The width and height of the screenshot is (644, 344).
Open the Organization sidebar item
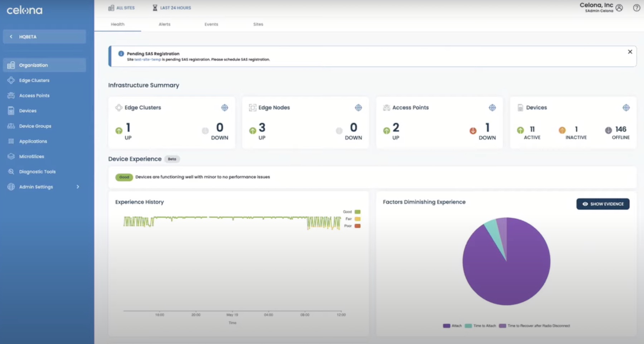pyautogui.click(x=44, y=65)
